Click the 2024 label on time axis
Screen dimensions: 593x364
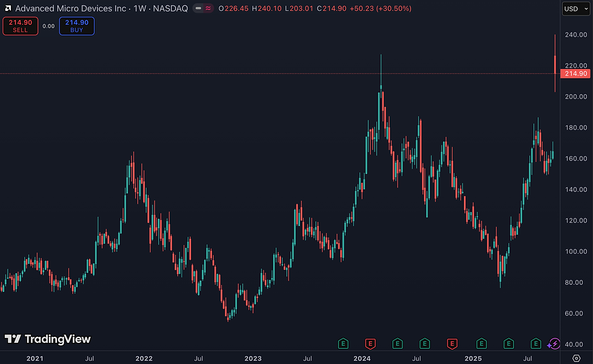coord(362,359)
